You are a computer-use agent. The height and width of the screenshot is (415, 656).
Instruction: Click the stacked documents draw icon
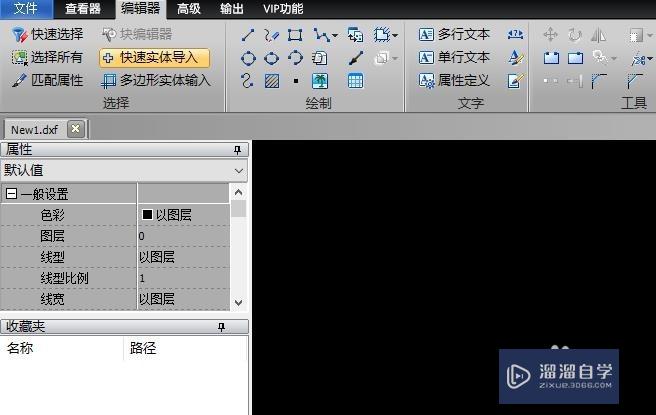point(320,58)
